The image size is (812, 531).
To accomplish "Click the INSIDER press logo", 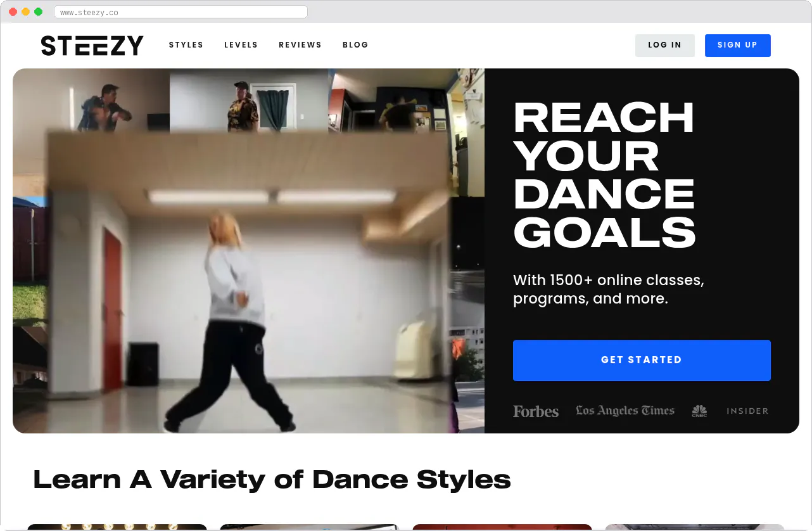I will click(747, 411).
